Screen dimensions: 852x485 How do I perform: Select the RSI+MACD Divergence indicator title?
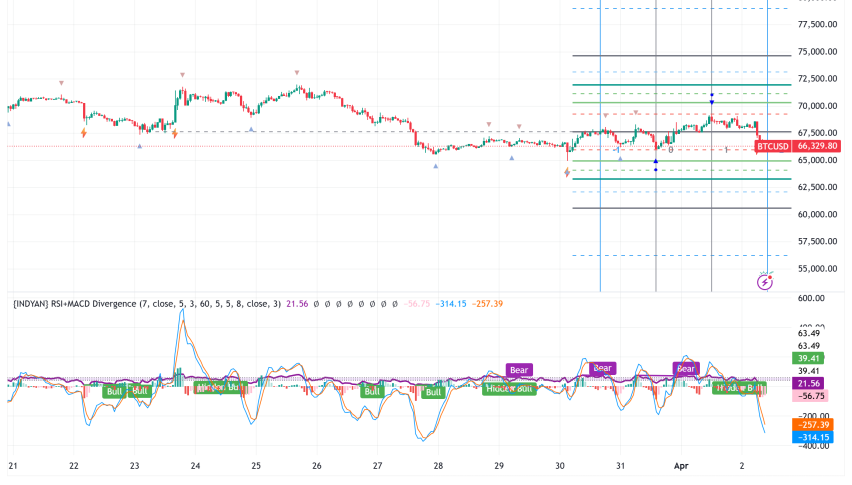tap(145, 303)
